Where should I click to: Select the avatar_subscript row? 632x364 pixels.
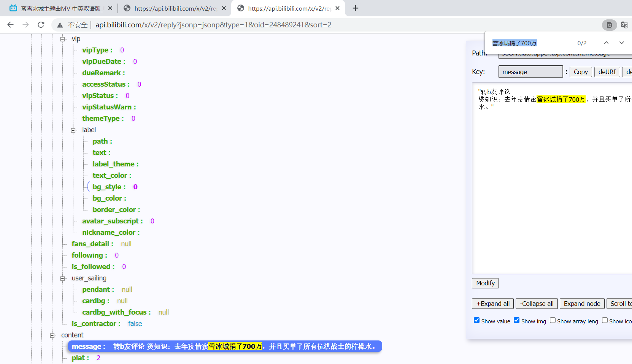point(118,221)
